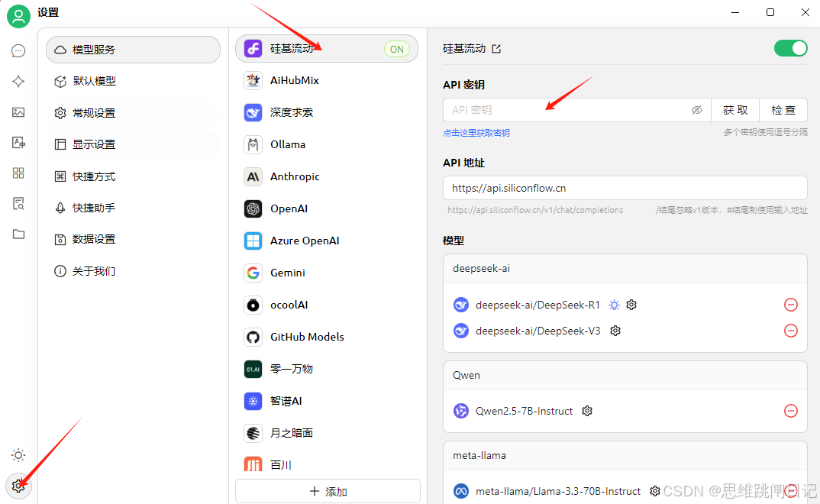The height and width of the screenshot is (504, 820).
Task: Click the 添加 provider button
Action: tap(328, 492)
